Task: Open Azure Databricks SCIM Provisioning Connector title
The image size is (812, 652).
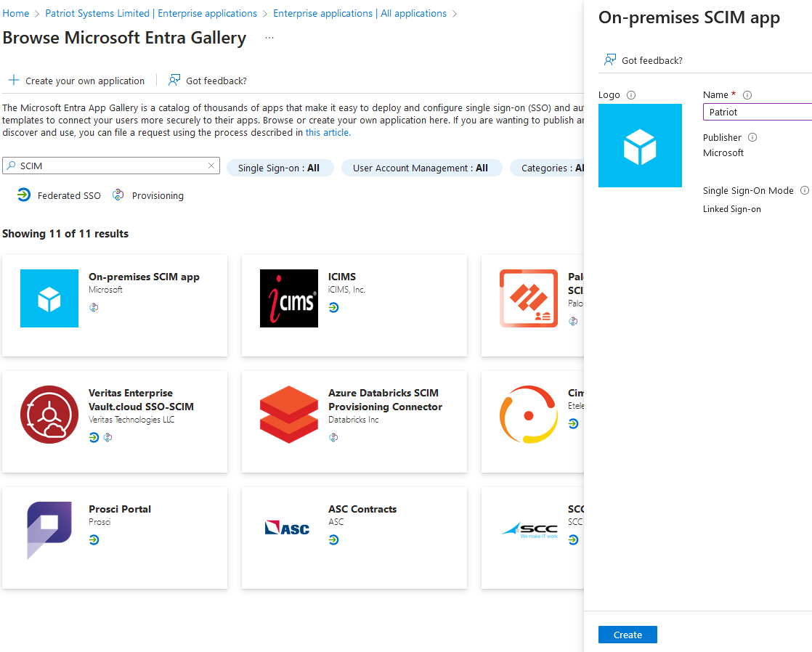Action: [385, 400]
